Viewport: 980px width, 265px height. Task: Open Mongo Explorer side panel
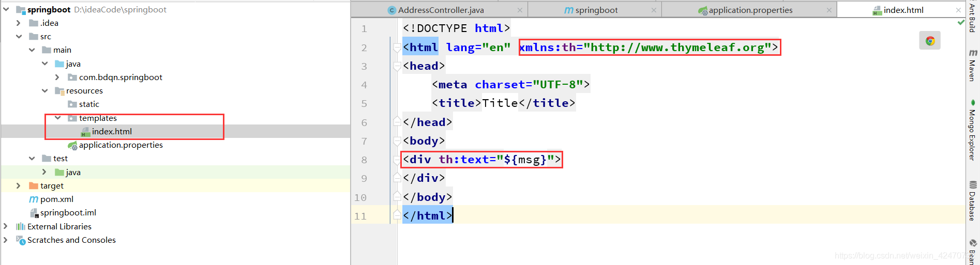pos(972,130)
